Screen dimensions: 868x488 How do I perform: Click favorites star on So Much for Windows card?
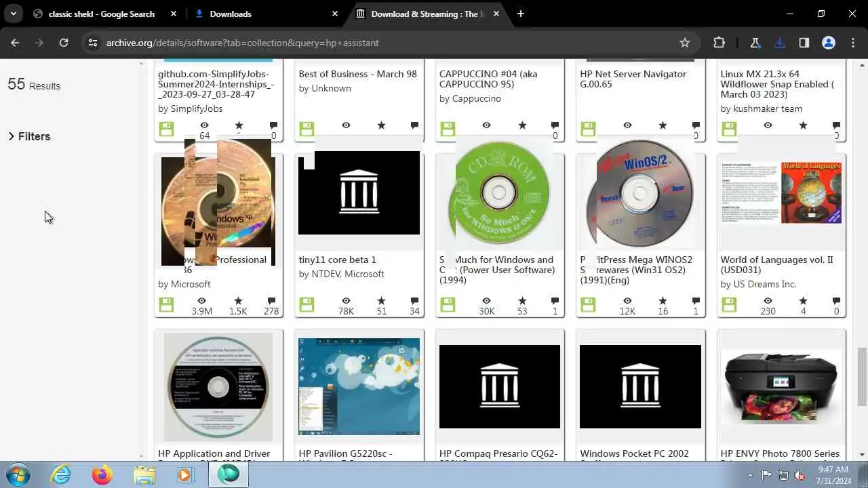point(522,301)
